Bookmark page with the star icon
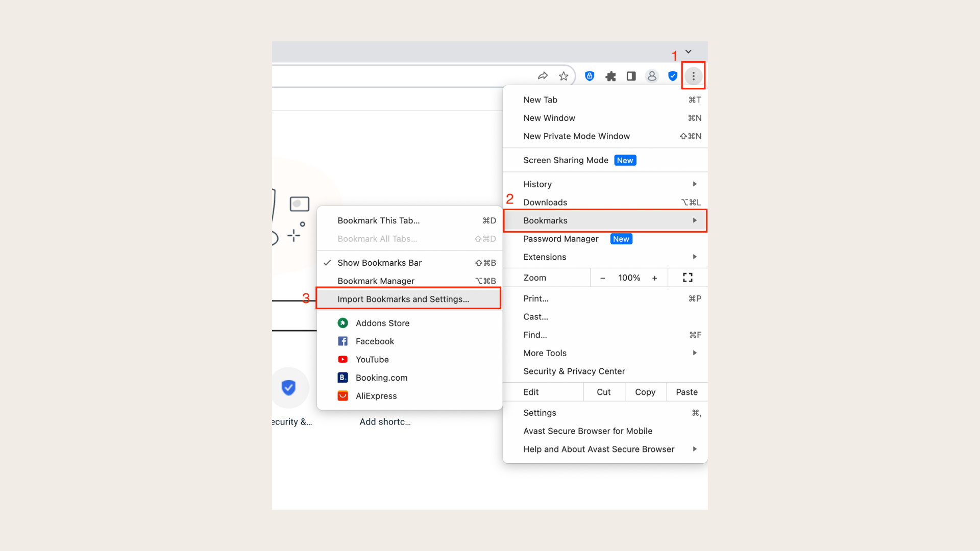This screenshot has height=551, width=980. (563, 76)
